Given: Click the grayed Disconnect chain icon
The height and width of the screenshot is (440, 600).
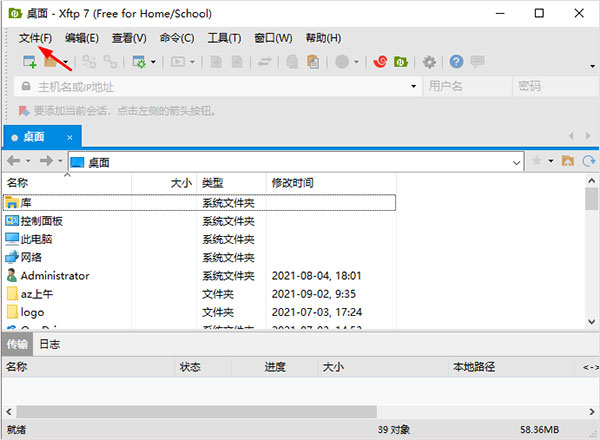Looking at the screenshot, I should (111, 62).
